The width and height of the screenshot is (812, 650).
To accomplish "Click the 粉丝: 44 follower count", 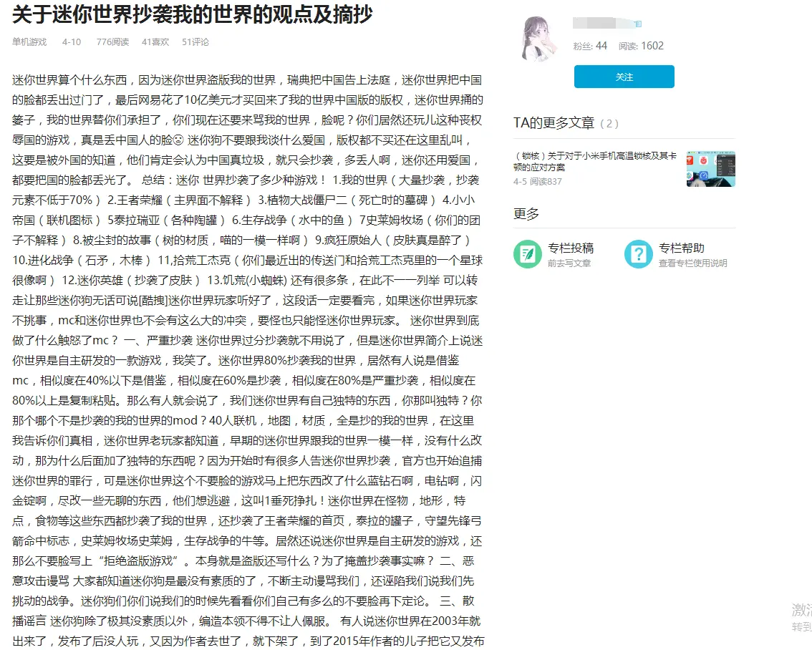I will 590,46.
